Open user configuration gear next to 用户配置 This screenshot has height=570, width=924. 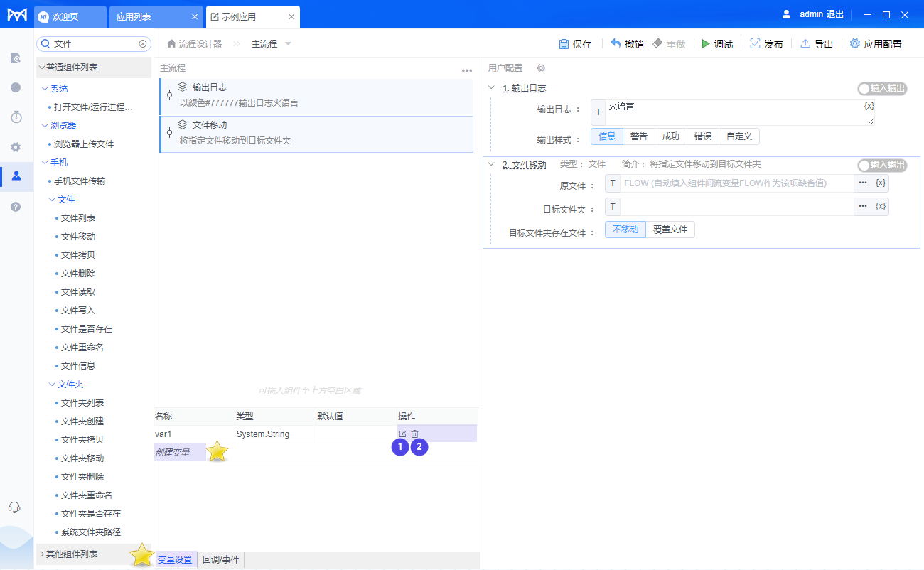click(541, 68)
